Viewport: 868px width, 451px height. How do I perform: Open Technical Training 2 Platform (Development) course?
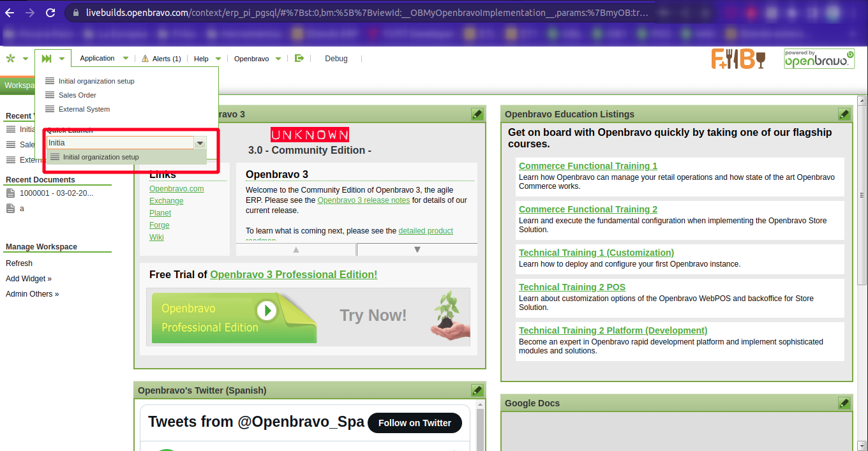click(613, 330)
